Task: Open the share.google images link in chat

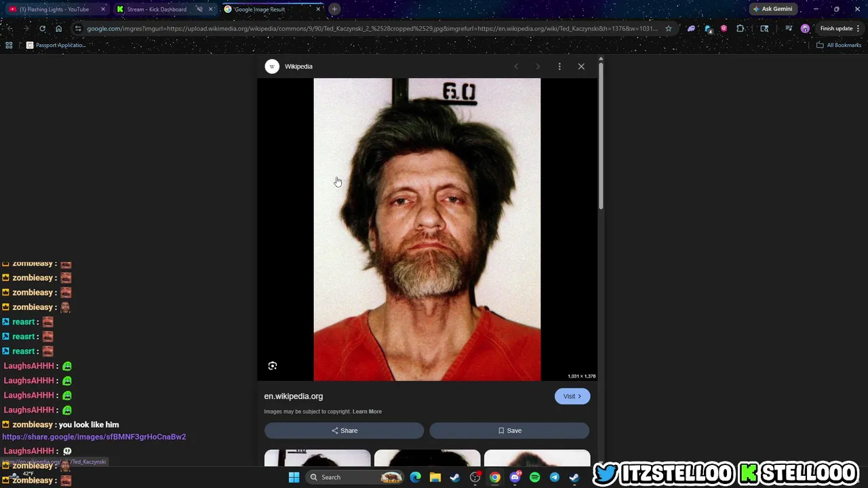Action: coord(94,437)
